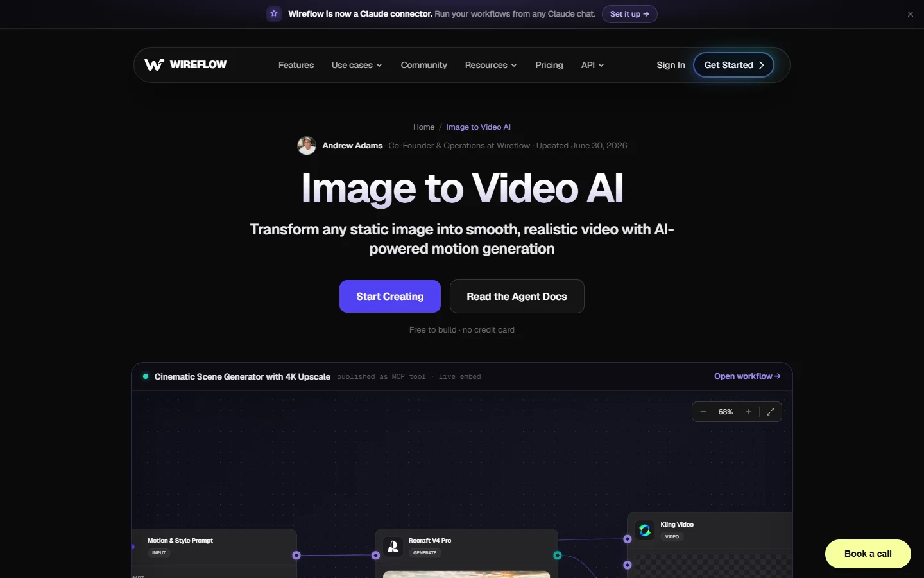The height and width of the screenshot is (578, 924).
Task: Click the Set it up button
Action: point(629,14)
